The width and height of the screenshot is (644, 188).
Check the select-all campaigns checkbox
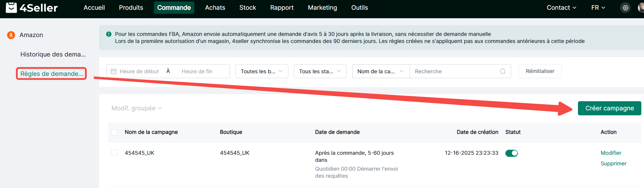(115, 132)
